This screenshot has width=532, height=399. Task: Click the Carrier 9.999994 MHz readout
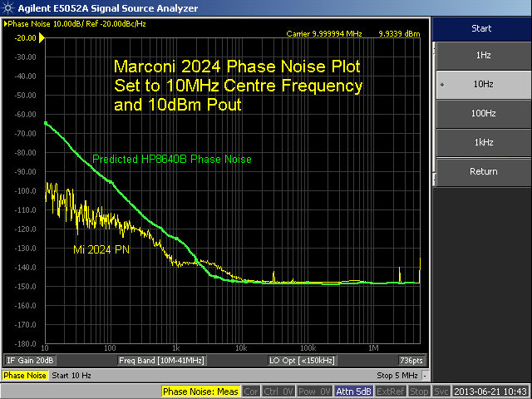pyautogui.click(x=324, y=34)
